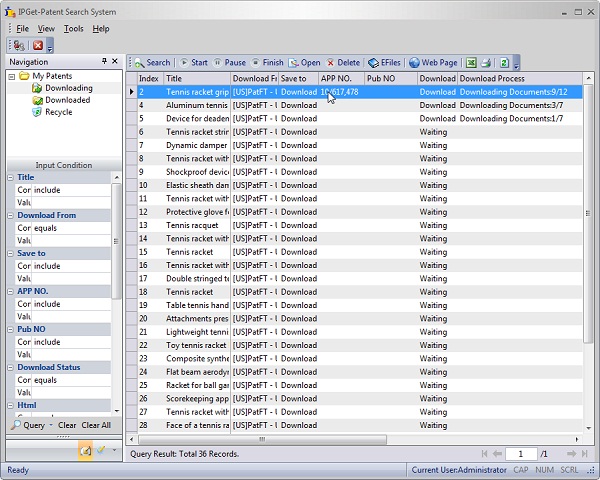Click the horizontal scrollbar of results grid

pyautogui.click(x=260, y=438)
